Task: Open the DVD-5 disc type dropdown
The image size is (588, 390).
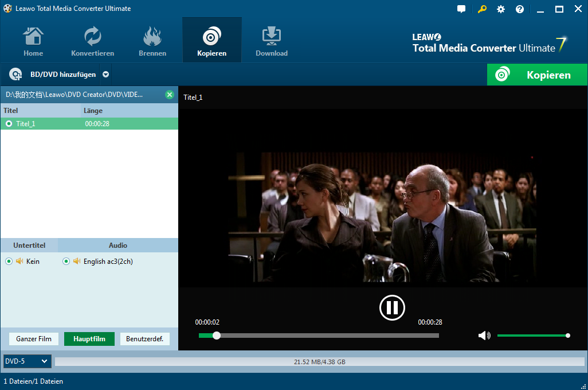Action: pos(27,361)
